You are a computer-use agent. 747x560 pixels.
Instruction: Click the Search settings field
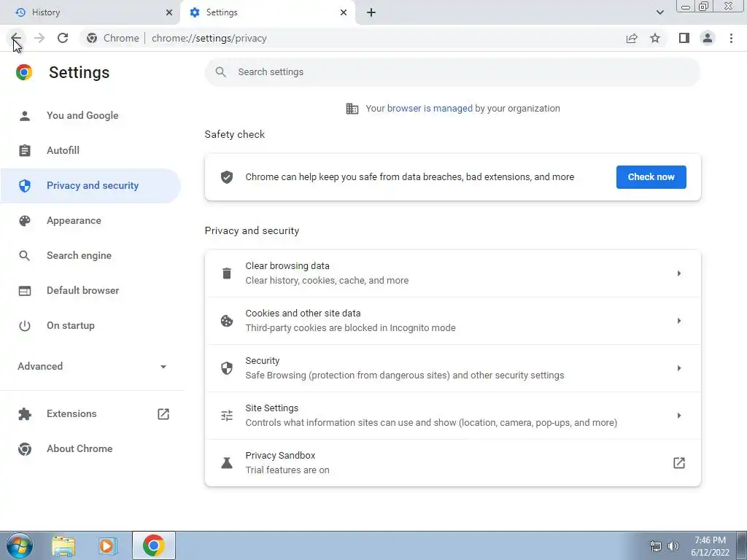click(452, 72)
